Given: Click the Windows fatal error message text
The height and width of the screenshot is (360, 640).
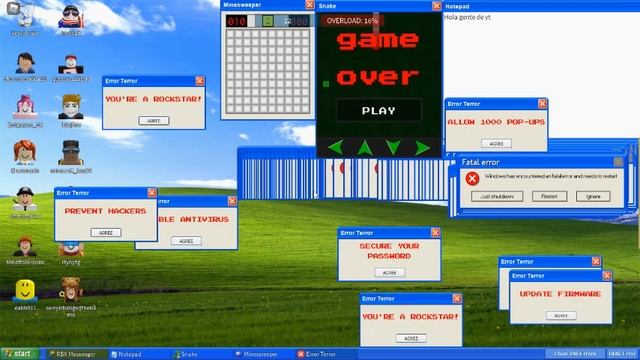Looking at the screenshot, I should pyautogui.click(x=551, y=176).
